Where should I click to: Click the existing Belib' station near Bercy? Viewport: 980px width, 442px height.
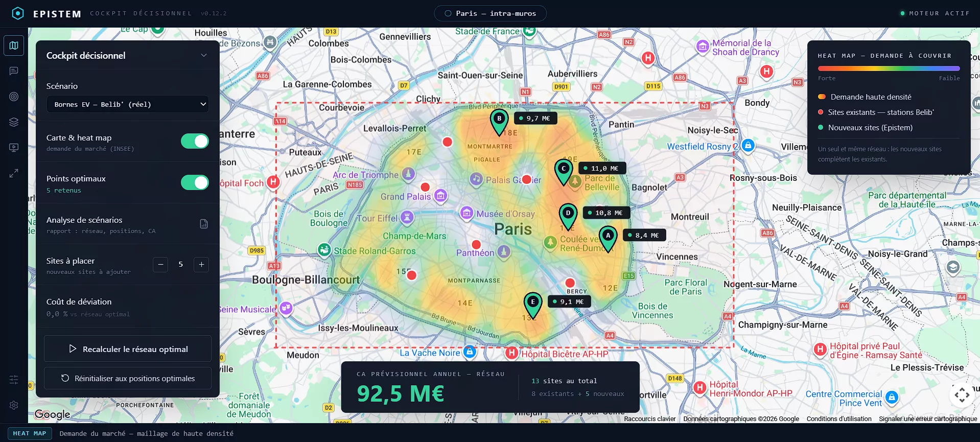(x=570, y=283)
